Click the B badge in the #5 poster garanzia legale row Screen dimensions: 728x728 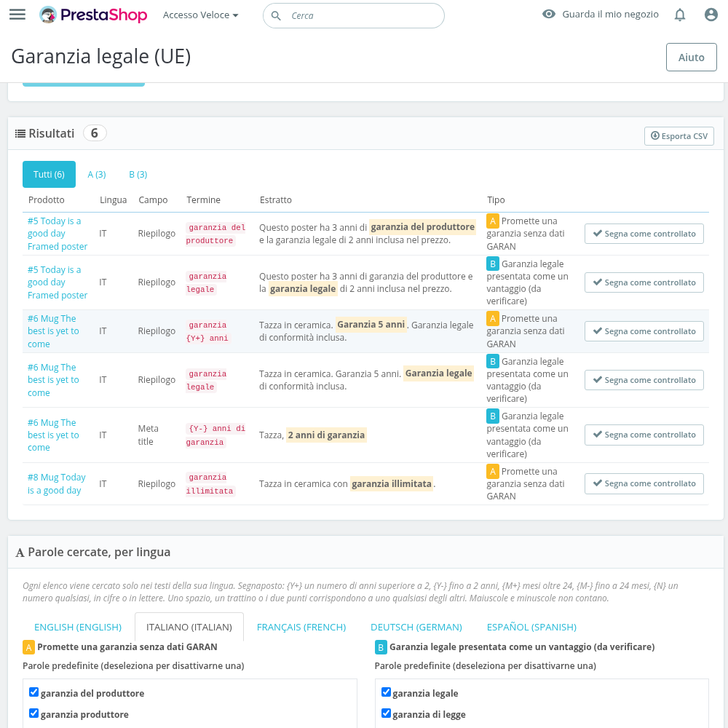coord(493,264)
